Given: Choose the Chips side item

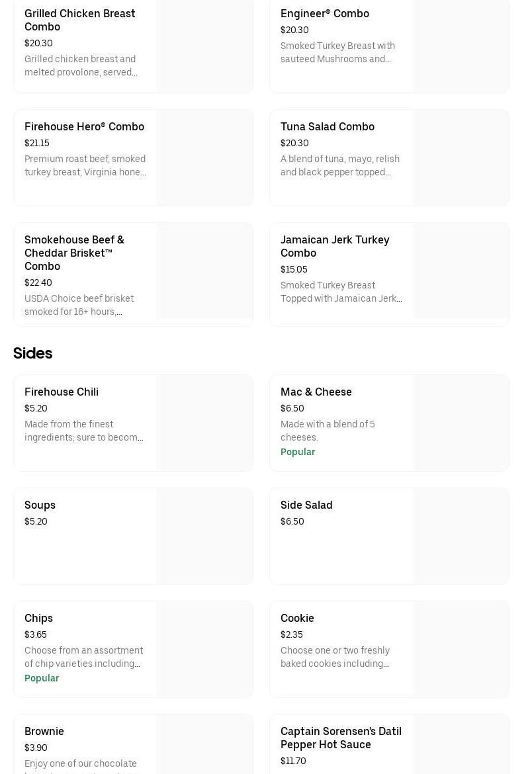Looking at the screenshot, I should (x=38, y=618).
